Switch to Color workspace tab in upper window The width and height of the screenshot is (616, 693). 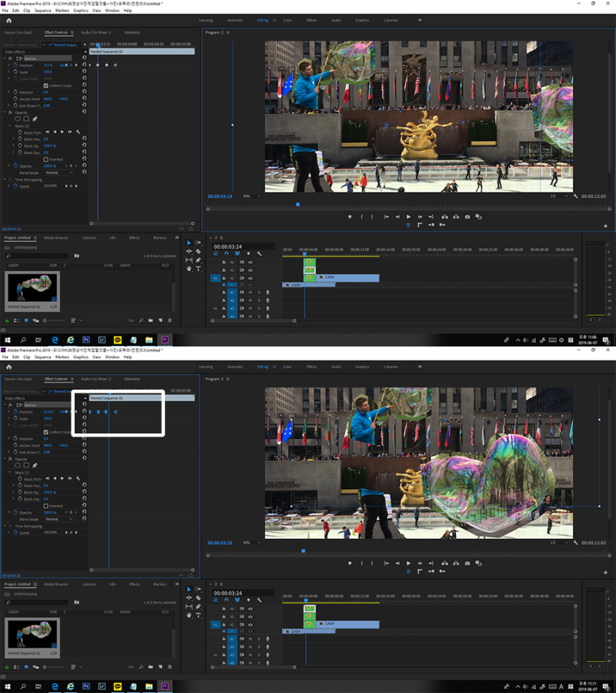click(x=287, y=20)
